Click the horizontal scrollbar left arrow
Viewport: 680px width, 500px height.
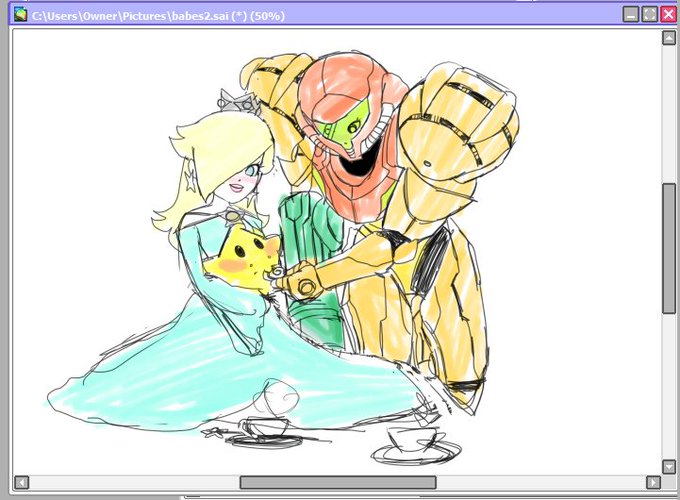(22, 482)
